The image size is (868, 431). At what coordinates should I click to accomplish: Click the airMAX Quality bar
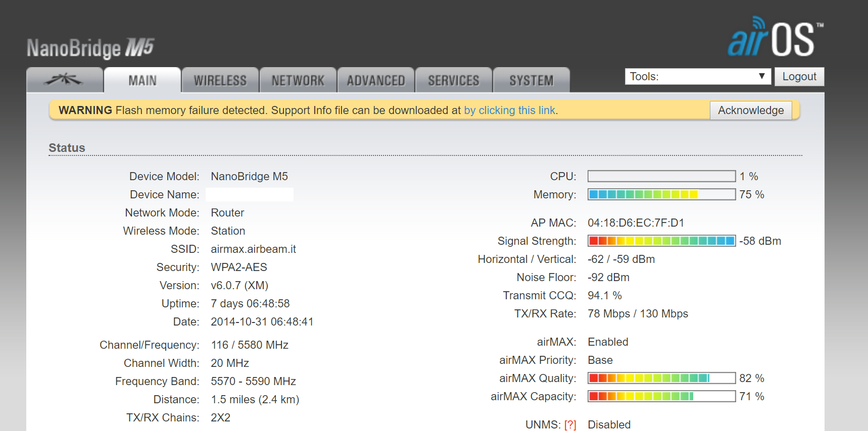tap(661, 378)
